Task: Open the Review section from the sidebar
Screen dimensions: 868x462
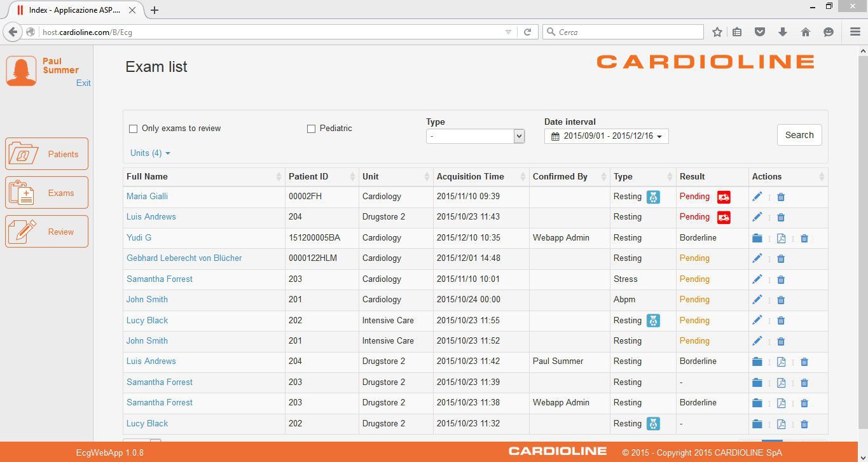Action: point(46,231)
